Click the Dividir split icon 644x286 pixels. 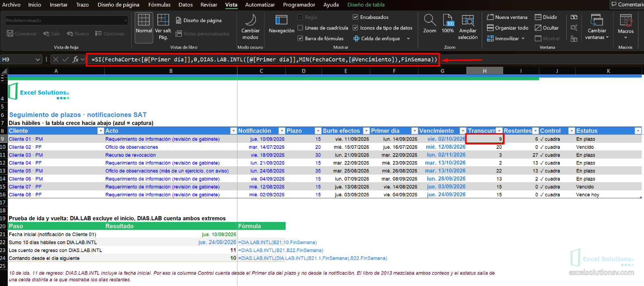(546, 17)
